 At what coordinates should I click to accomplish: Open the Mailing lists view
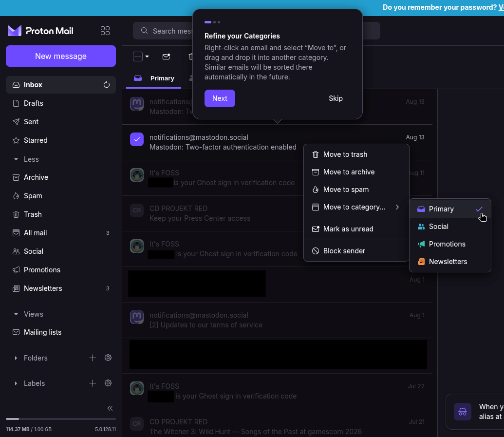[61, 332]
